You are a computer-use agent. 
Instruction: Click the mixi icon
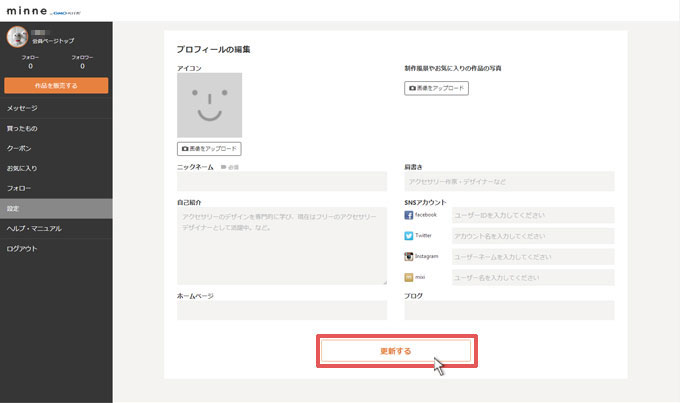tap(409, 277)
